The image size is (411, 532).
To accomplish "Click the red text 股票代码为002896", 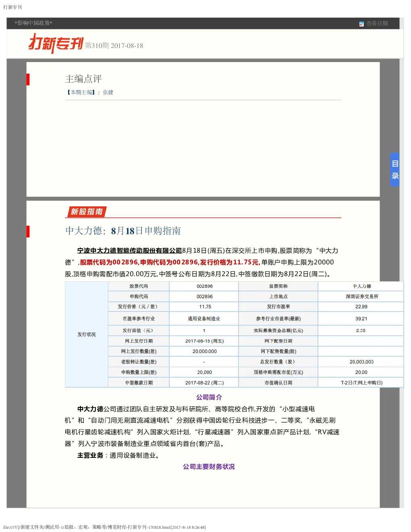I will pyautogui.click(x=109, y=262).
